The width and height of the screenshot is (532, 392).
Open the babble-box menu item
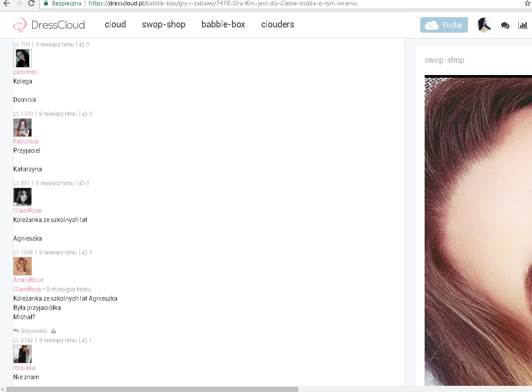[x=223, y=25]
